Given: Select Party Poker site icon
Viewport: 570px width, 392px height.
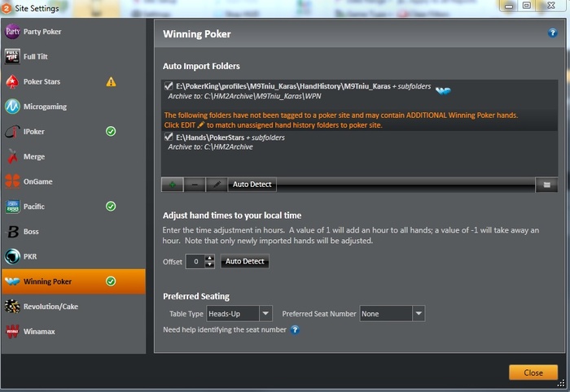Looking at the screenshot, I should point(12,32).
